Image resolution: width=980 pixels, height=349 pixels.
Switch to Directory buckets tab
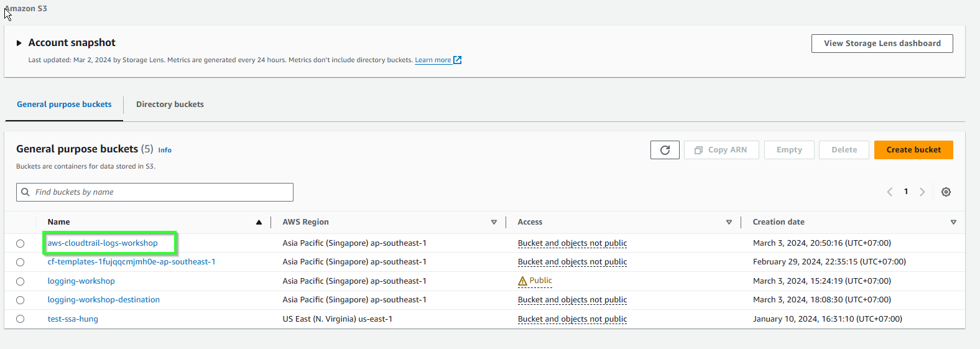coord(170,105)
